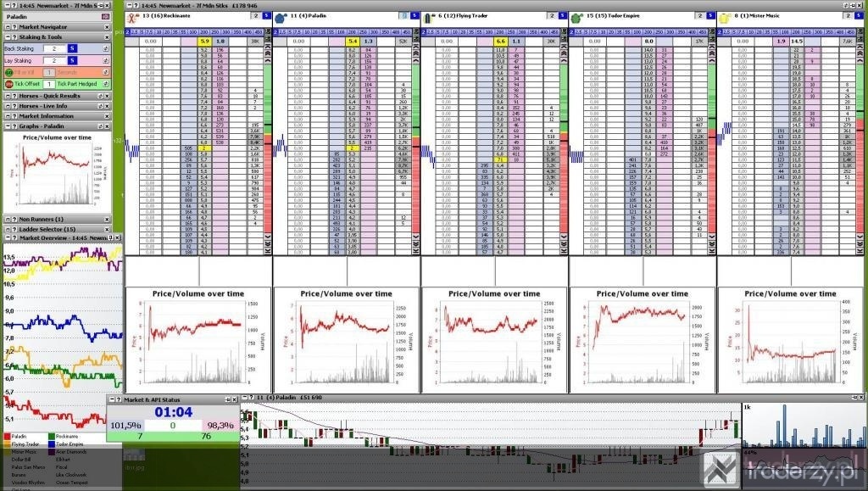Click best back price 6.6 on Flying Trader ladder
This screenshot has width=868, height=491.
coord(501,41)
